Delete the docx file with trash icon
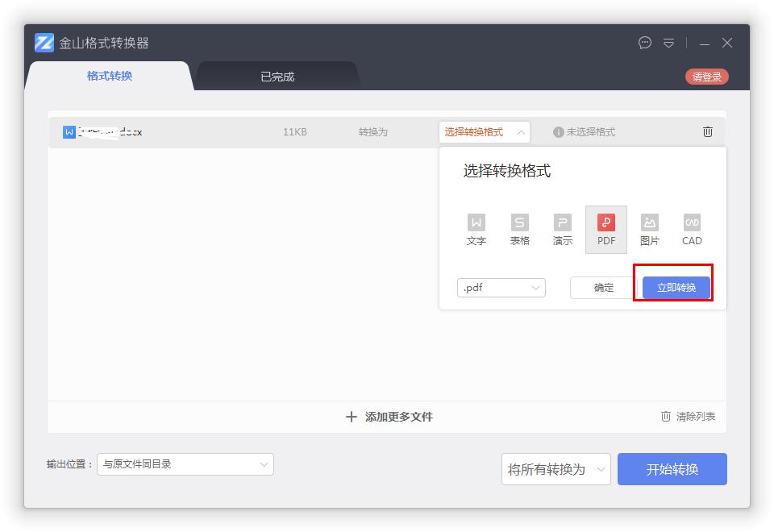Image resolution: width=774 pixels, height=532 pixels. [707, 131]
